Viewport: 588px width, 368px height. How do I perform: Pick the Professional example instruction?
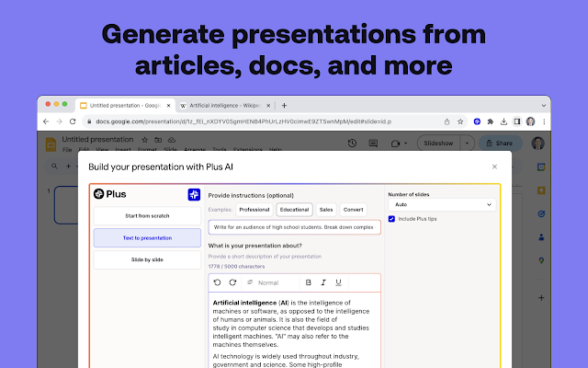254,210
